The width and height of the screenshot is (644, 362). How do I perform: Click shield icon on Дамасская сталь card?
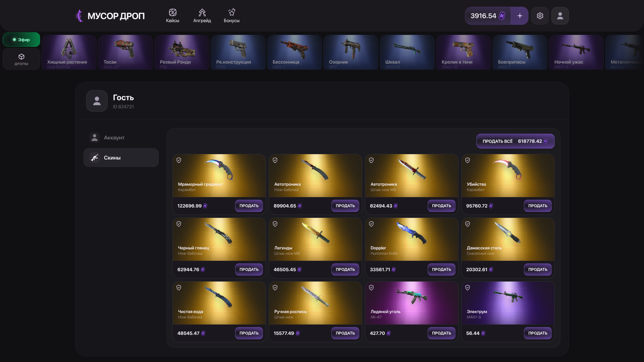468,224
